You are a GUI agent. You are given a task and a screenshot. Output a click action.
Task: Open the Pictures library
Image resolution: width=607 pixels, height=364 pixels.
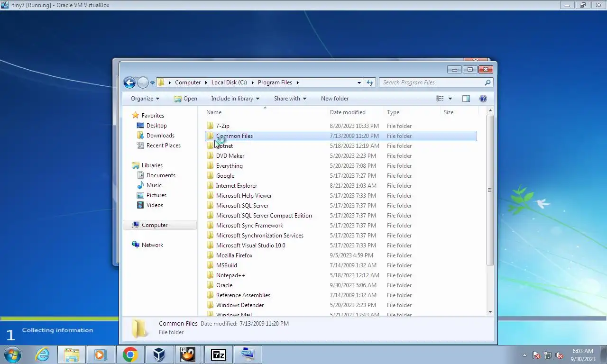coord(156,195)
